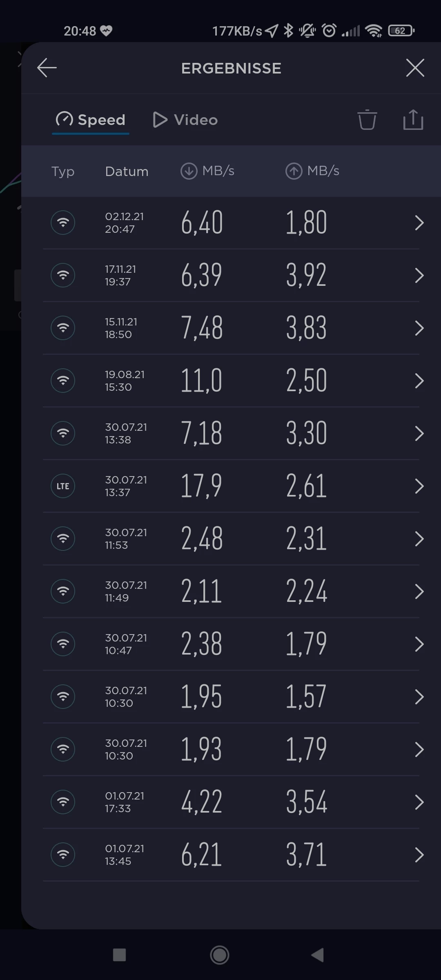Screen dimensions: 441x980
Task: Expand the 19.08.21 15:30 result chevron
Action: coord(419,381)
